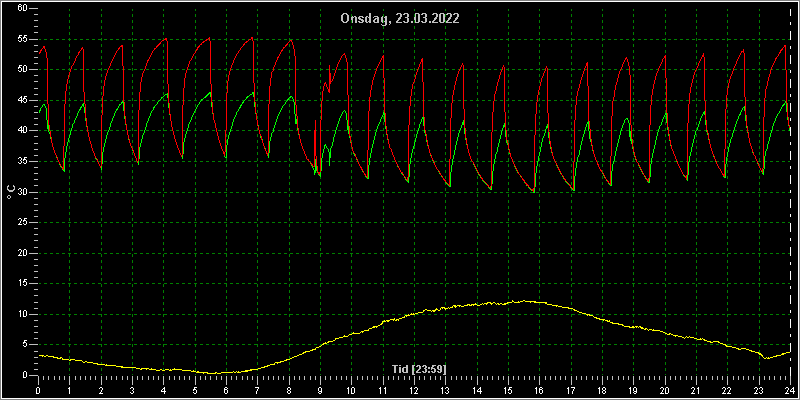Select hour 12 on the time axis

click(x=414, y=390)
